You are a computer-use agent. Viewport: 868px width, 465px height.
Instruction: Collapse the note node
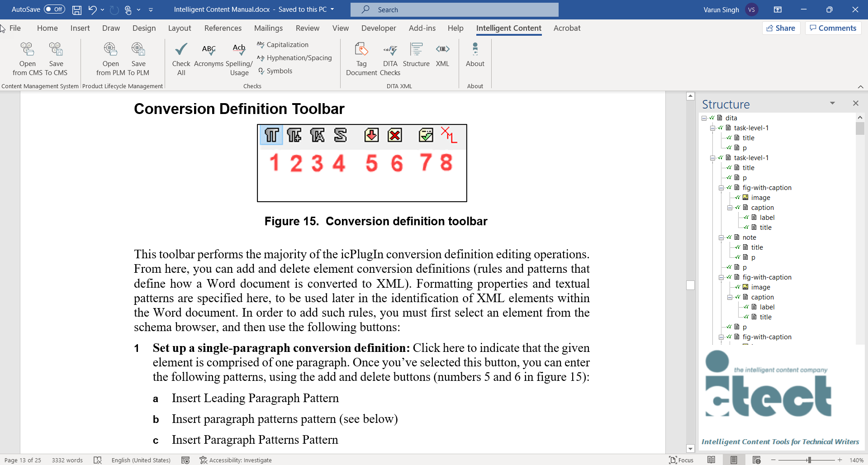721,237
